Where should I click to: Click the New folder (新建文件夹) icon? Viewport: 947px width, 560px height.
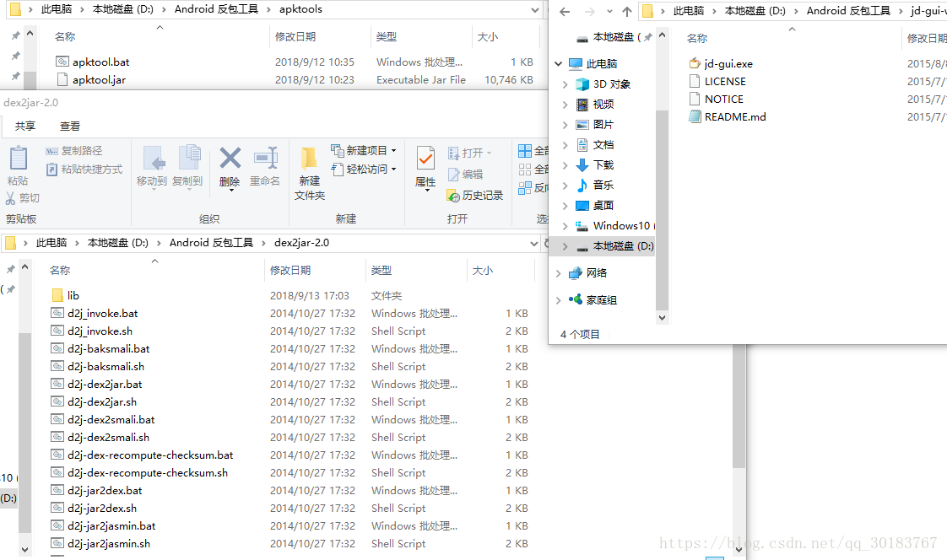click(x=309, y=158)
